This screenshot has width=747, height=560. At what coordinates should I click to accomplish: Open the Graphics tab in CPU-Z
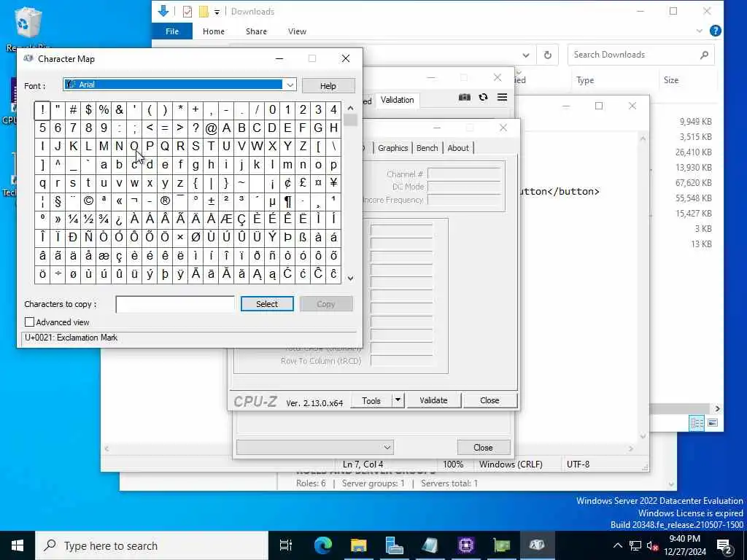[x=392, y=148]
